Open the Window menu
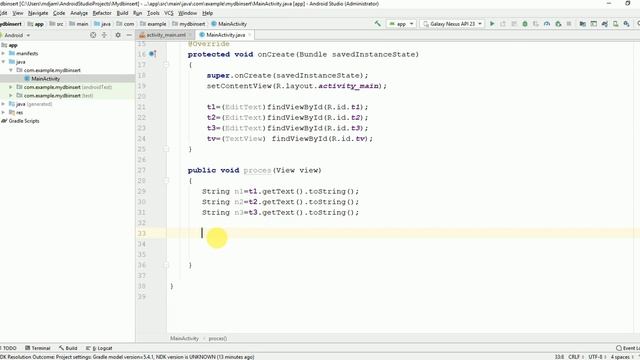 click(187, 13)
